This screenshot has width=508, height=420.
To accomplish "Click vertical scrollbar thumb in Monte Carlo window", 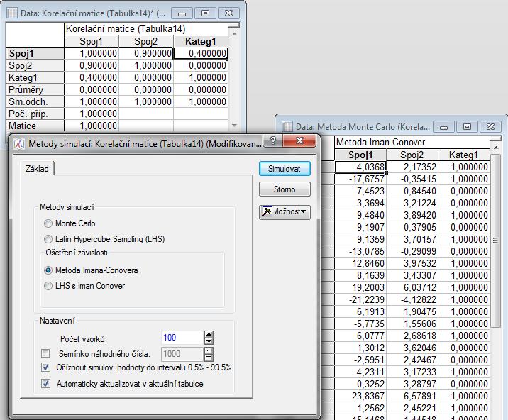I will [x=495, y=241].
